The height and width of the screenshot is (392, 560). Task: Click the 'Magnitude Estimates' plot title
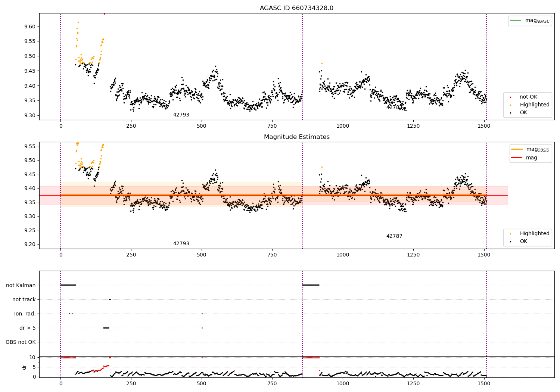click(x=296, y=137)
